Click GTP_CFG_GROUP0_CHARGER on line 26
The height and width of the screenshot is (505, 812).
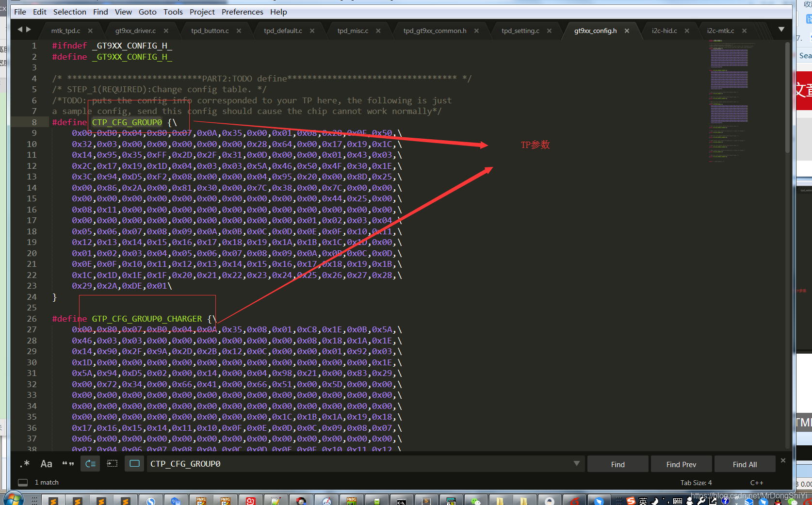click(147, 319)
